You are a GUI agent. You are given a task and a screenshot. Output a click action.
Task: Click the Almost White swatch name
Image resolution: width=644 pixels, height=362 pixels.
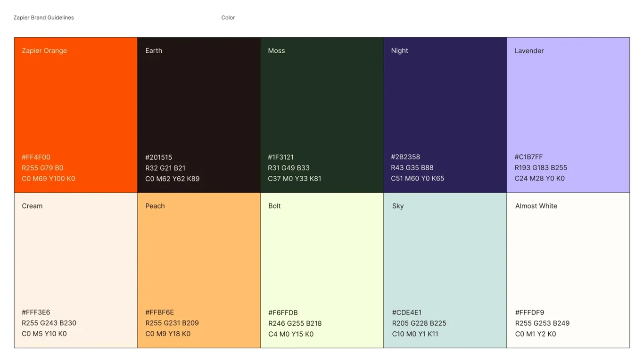[536, 206]
